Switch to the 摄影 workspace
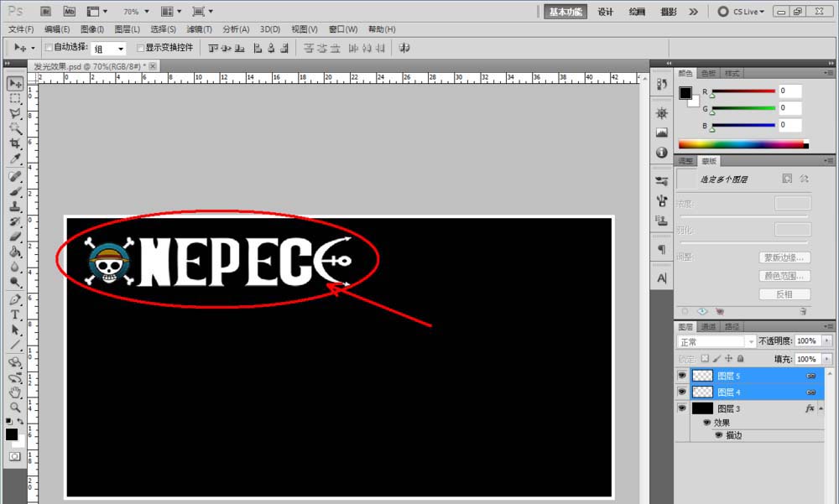Image resolution: width=839 pixels, height=504 pixels. (669, 12)
